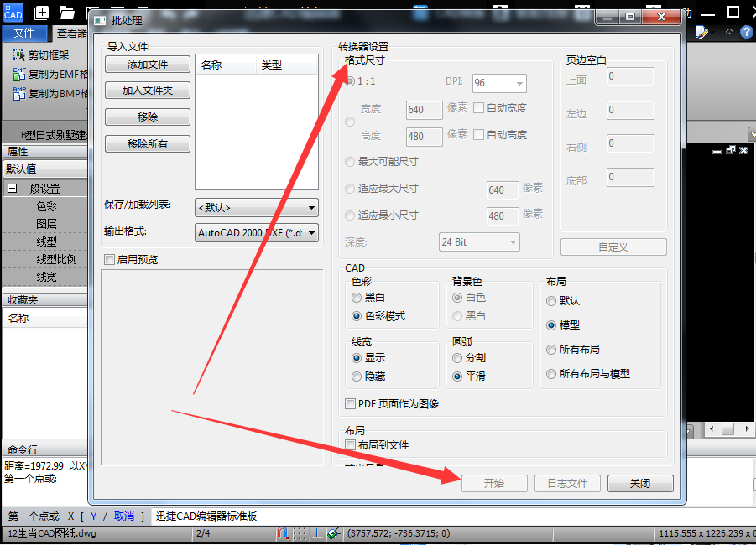
Task: Check the 布局到文件 checkbox
Action: click(x=351, y=444)
